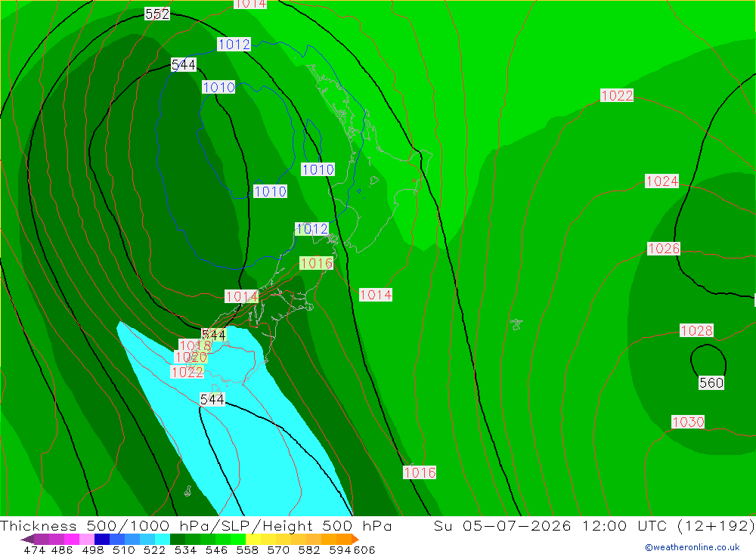Select the blue 1010 label below the 544 label
This screenshot has width=756, height=554.
pyautogui.click(x=219, y=87)
